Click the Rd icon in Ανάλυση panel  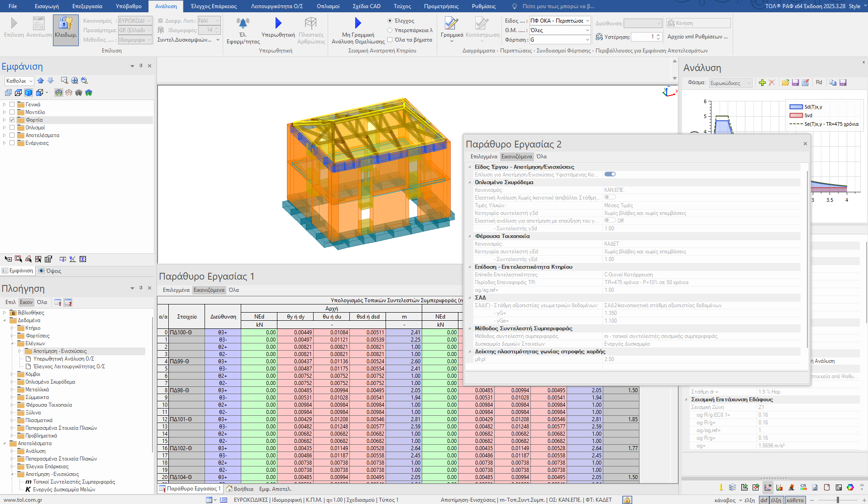(x=819, y=82)
